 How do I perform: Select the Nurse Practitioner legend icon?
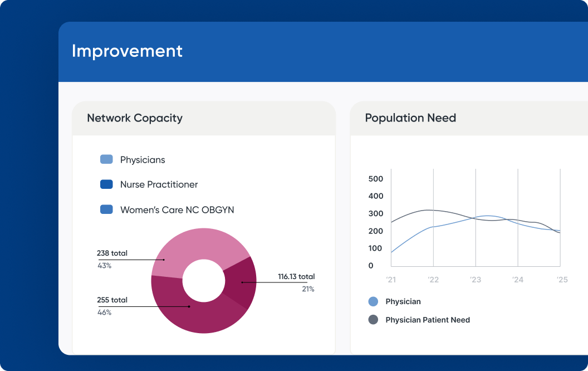click(106, 184)
